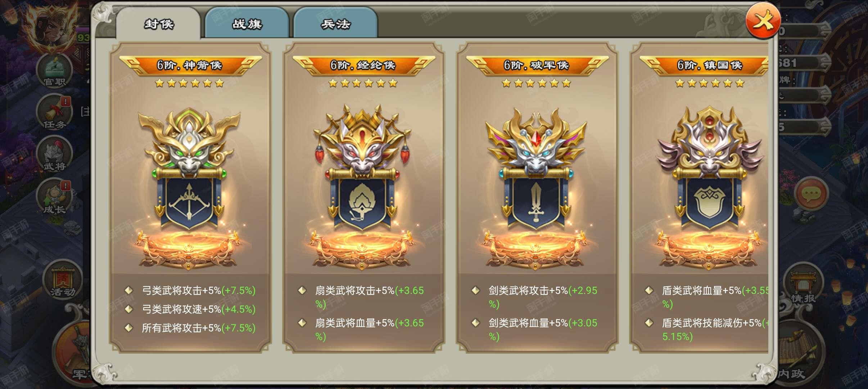
Task: Select the 经纶侯 fan emblem card
Action: point(363,197)
